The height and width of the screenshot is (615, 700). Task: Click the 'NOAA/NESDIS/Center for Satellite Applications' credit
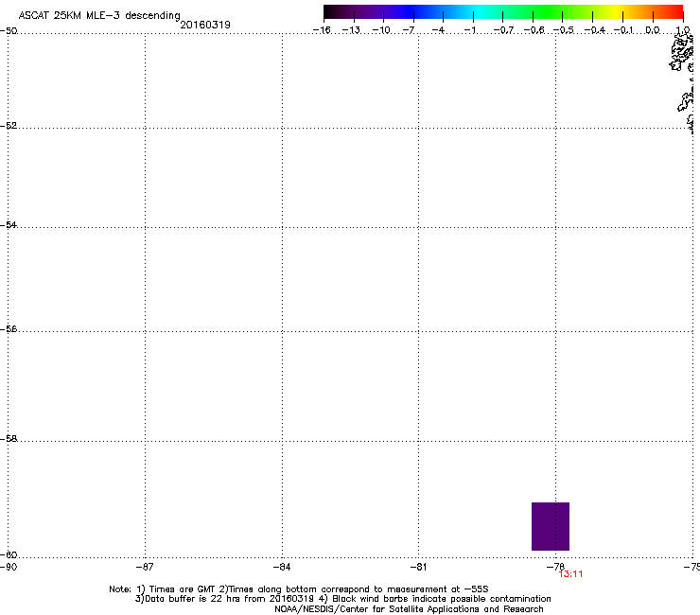(x=409, y=609)
